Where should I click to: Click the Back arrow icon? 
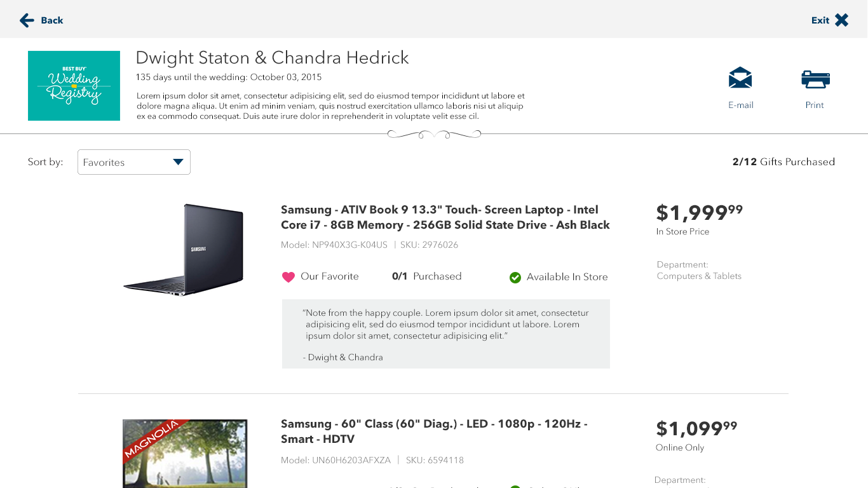click(x=27, y=20)
